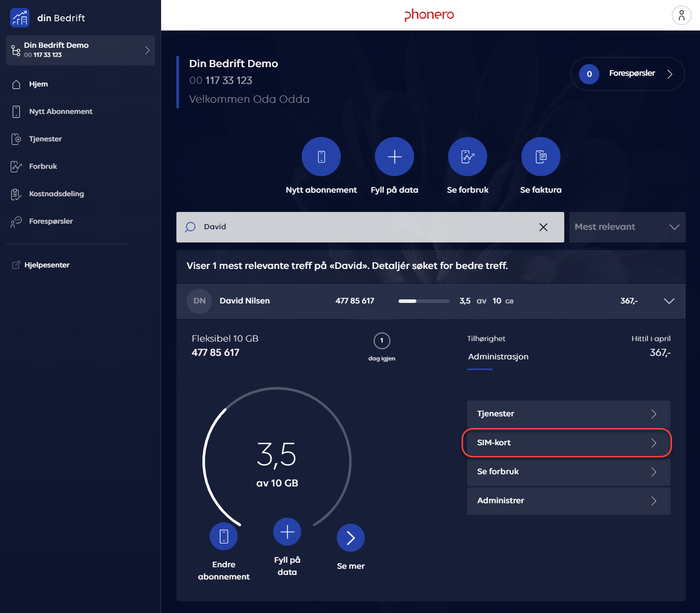
Task: Click the Hjelpesenter external link icon
Action: click(16, 265)
